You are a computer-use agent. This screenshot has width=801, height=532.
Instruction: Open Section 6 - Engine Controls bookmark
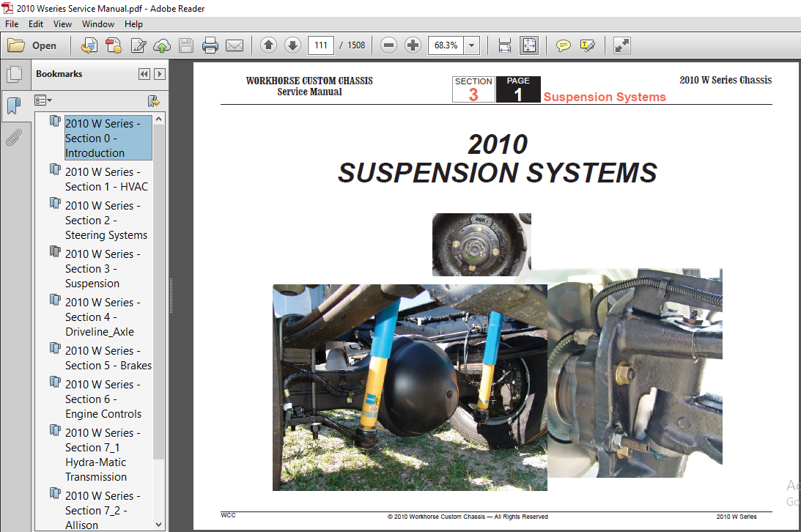tap(103, 399)
